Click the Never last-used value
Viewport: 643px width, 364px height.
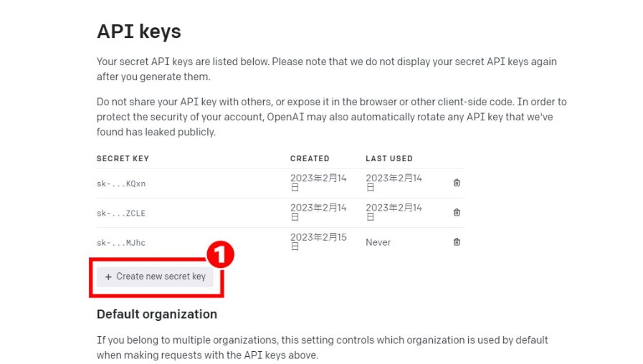(x=378, y=242)
